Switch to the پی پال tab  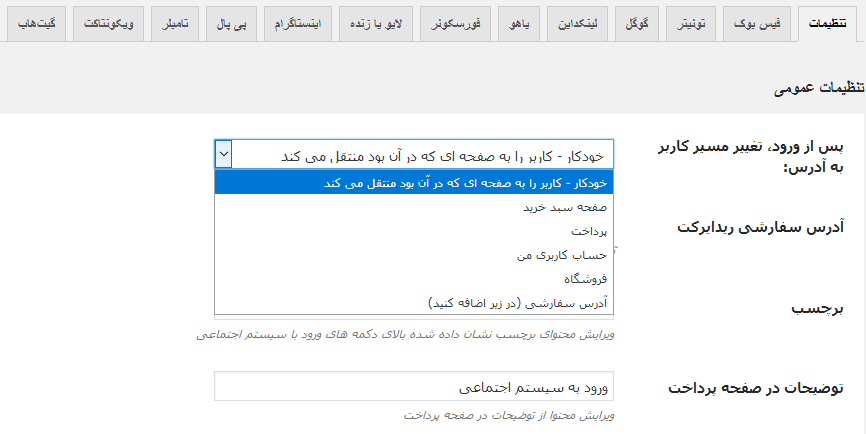tap(231, 24)
